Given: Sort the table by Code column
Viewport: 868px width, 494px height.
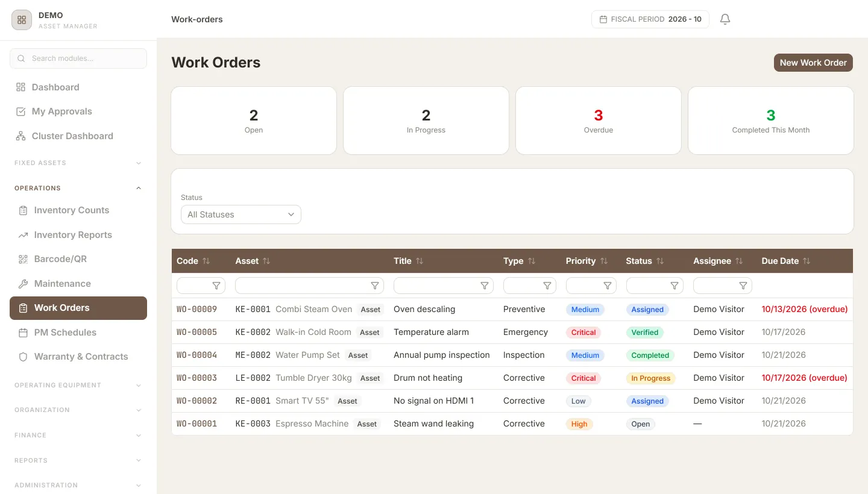Looking at the screenshot, I should pyautogui.click(x=206, y=261).
